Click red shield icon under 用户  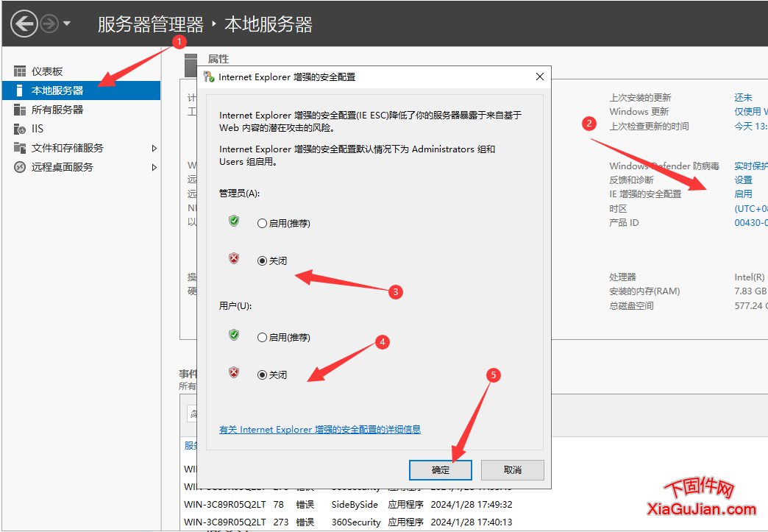point(234,373)
